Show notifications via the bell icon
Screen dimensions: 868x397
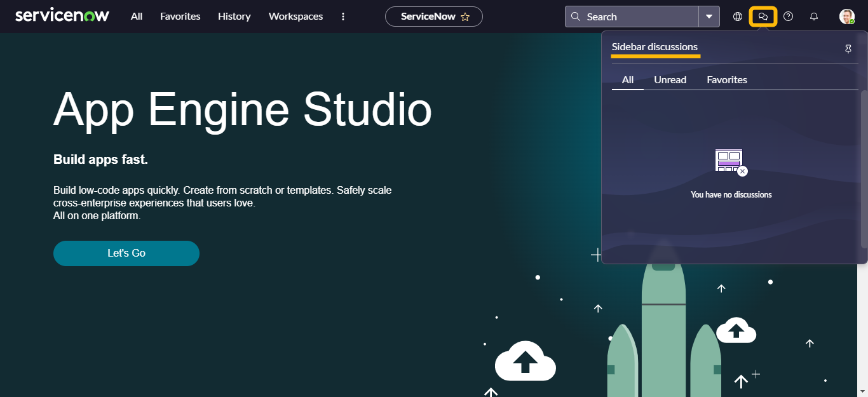813,17
